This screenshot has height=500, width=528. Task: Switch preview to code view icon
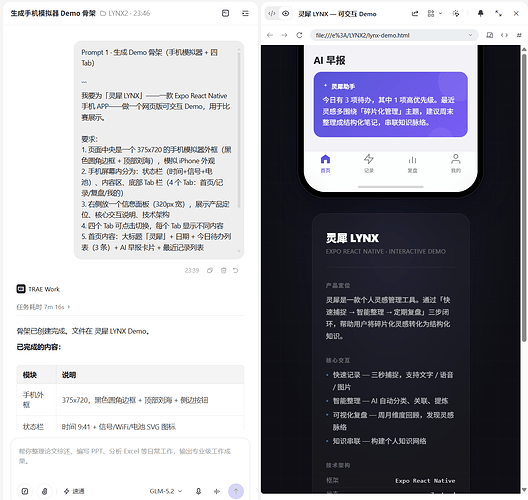(272, 13)
